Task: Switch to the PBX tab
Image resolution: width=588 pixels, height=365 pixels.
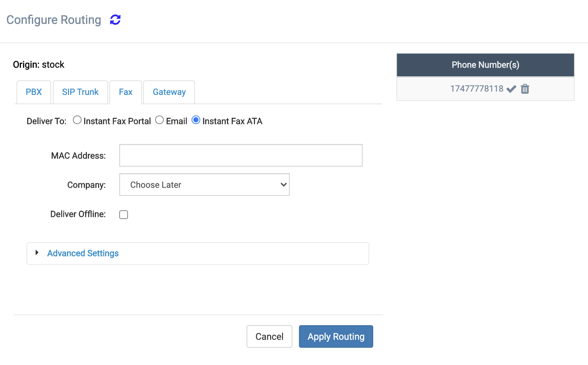Action: (34, 92)
